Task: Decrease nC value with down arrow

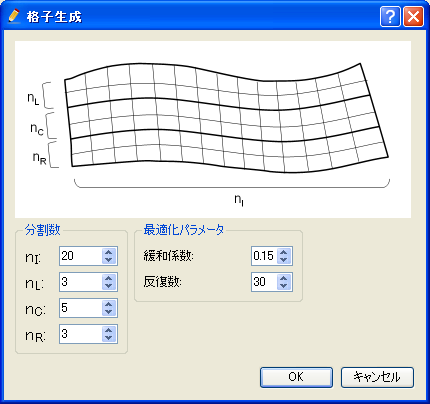Action: coord(109,312)
